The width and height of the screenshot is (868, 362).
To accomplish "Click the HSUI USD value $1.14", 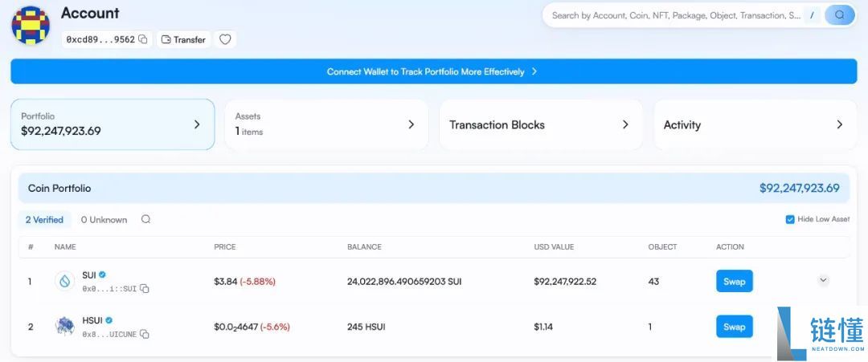I will click(x=543, y=327).
